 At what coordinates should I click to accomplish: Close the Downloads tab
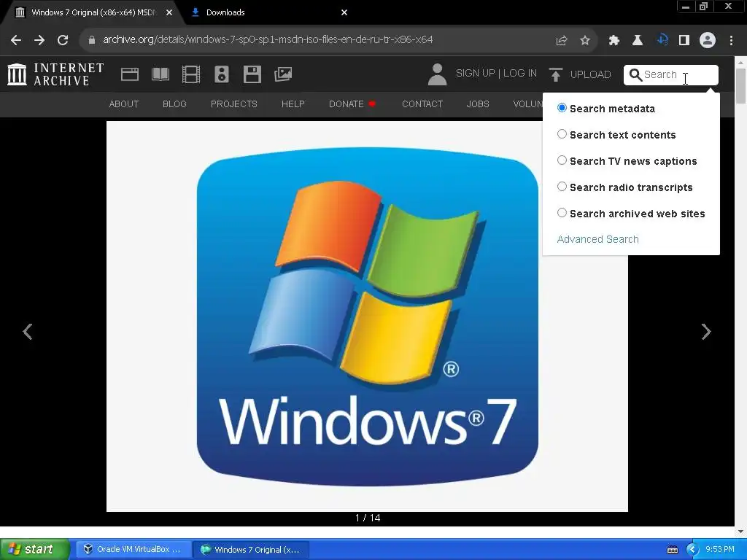point(344,13)
